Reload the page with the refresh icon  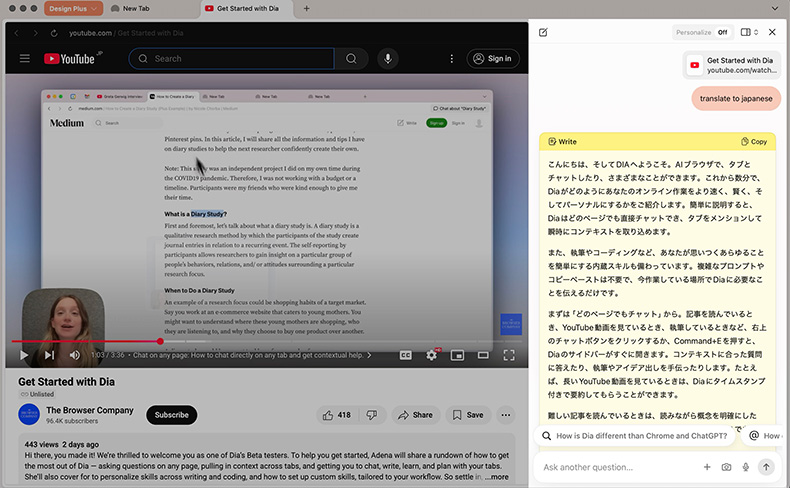coord(54,33)
